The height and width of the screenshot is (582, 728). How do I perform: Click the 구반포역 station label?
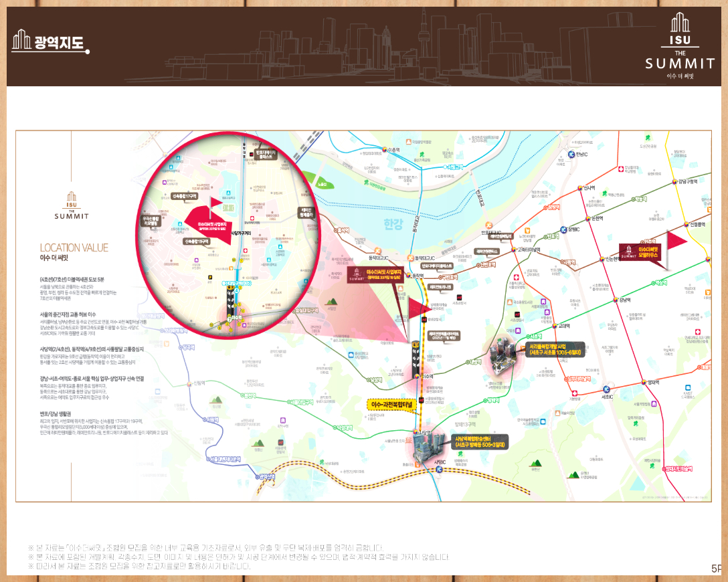tap(450, 277)
